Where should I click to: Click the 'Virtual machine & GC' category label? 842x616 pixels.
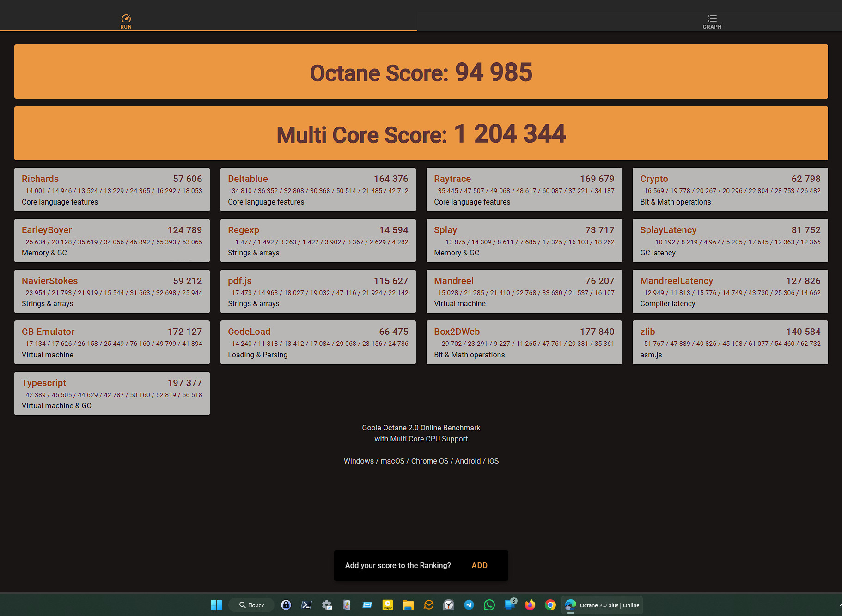coord(56,405)
